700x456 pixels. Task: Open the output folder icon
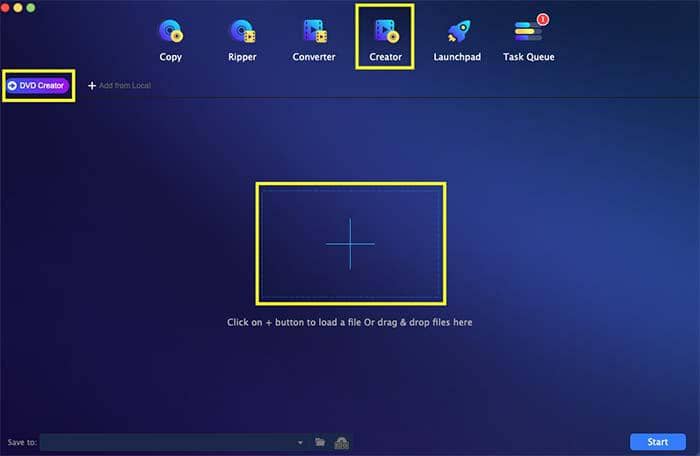(320, 442)
